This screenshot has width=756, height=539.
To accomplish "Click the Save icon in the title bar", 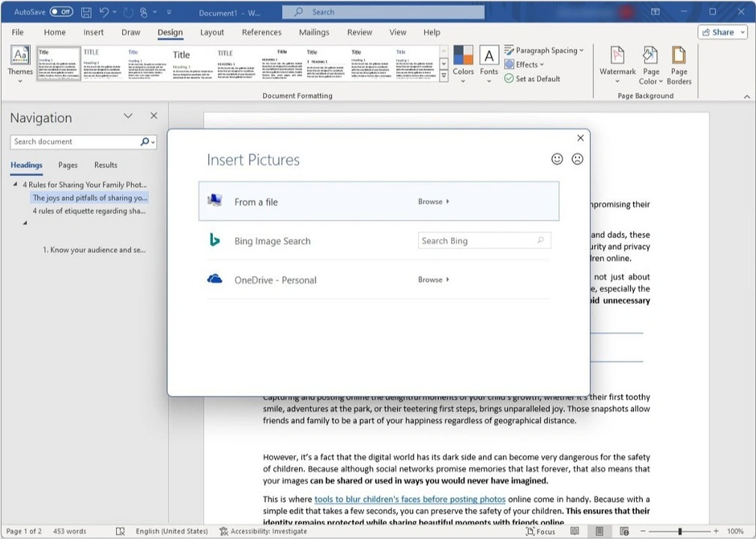I will pyautogui.click(x=86, y=13).
